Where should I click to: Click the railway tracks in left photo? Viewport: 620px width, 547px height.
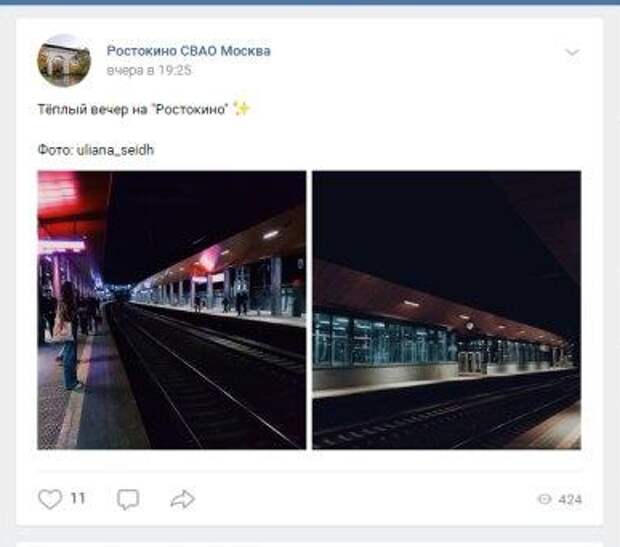206,376
